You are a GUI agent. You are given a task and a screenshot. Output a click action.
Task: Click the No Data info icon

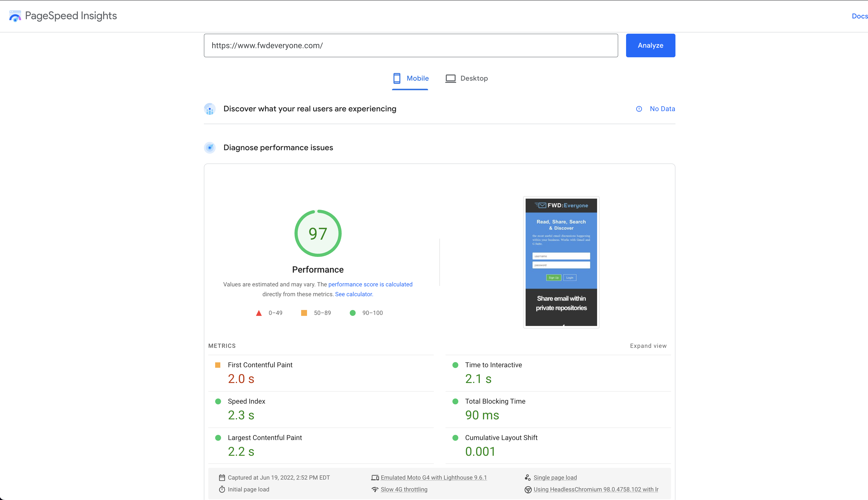point(639,109)
